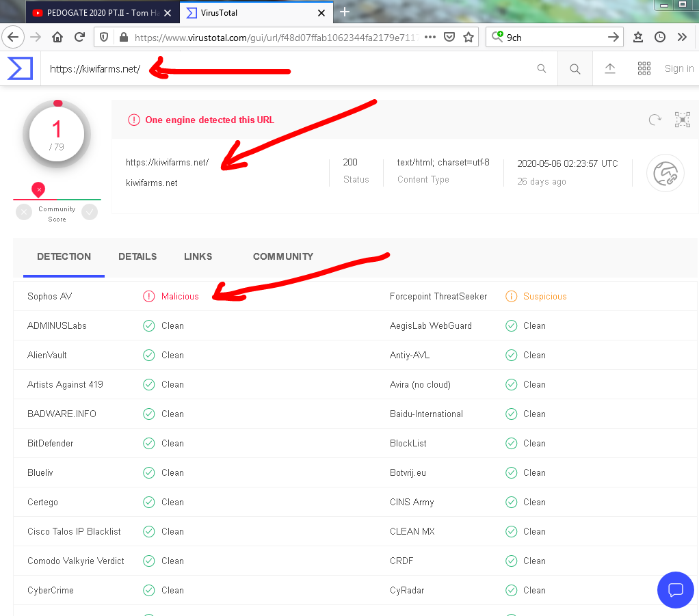
Task: Reanalyze URL with the circular arrow icon
Action: click(x=655, y=120)
